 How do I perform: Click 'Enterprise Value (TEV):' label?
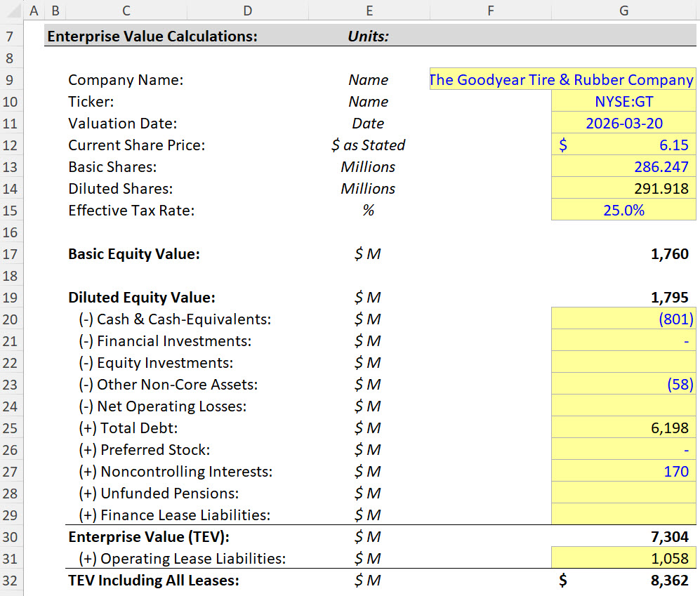(149, 537)
